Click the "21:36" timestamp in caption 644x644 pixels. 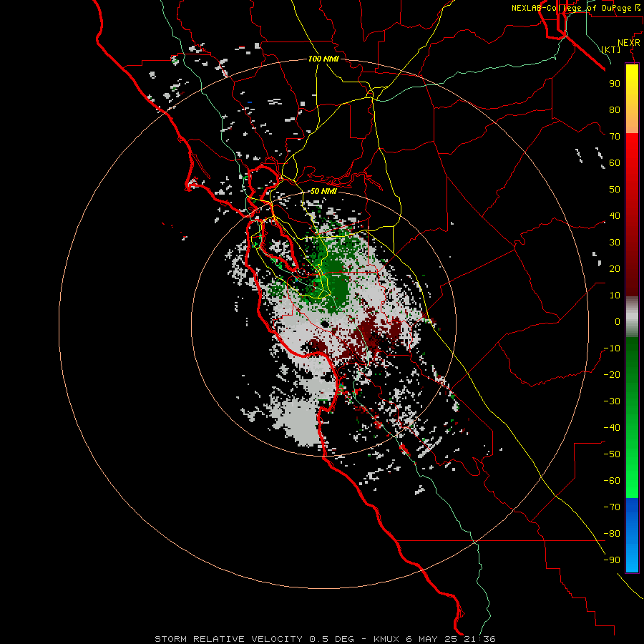point(479,639)
